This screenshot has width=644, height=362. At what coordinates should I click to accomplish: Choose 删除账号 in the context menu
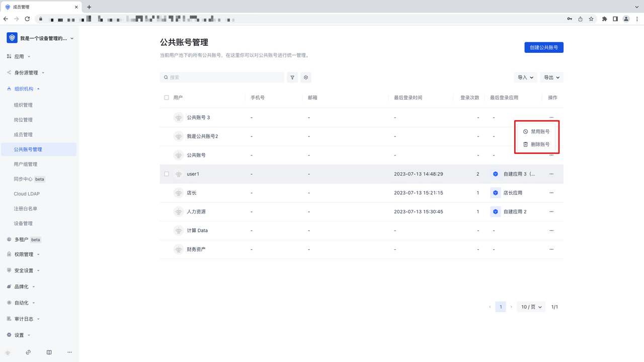(x=536, y=144)
